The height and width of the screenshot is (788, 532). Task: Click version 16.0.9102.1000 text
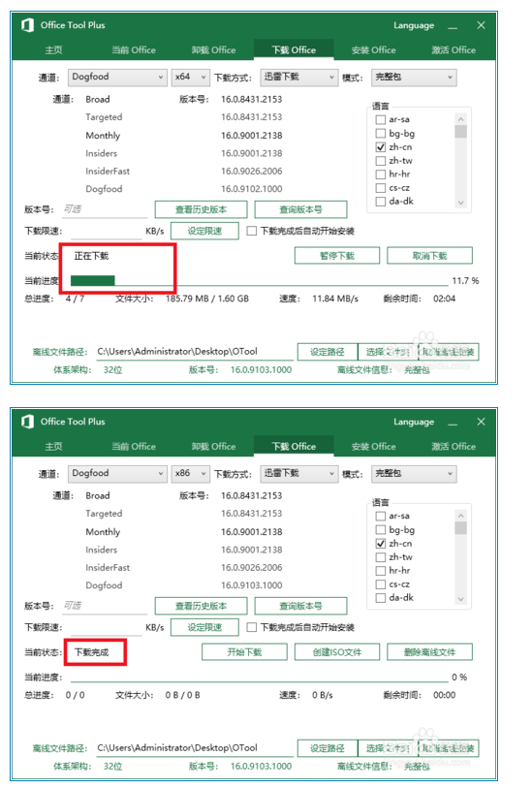(252, 189)
